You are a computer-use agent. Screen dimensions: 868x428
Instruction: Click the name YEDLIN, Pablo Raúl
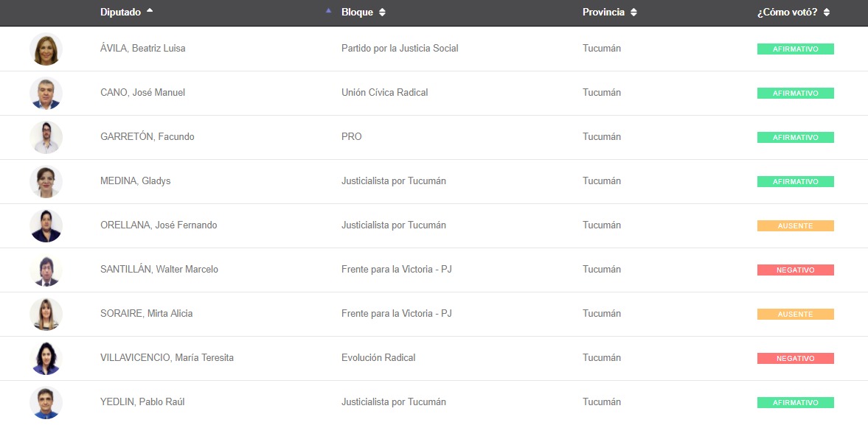click(142, 402)
